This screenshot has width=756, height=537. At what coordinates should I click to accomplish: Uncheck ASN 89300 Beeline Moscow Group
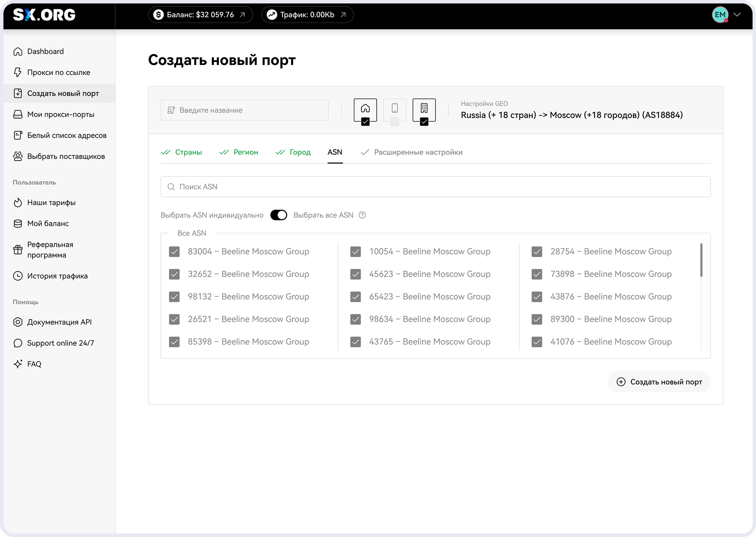point(537,319)
